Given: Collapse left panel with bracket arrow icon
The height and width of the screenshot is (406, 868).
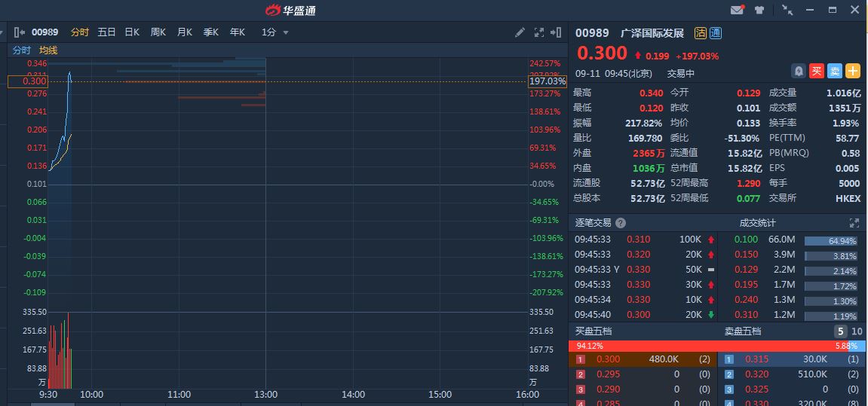Looking at the screenshot, I should click(x=20, y=32).
